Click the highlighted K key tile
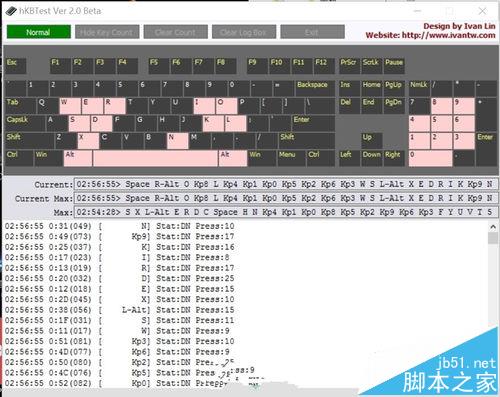The image size is (500, 397). click(213, 123)
